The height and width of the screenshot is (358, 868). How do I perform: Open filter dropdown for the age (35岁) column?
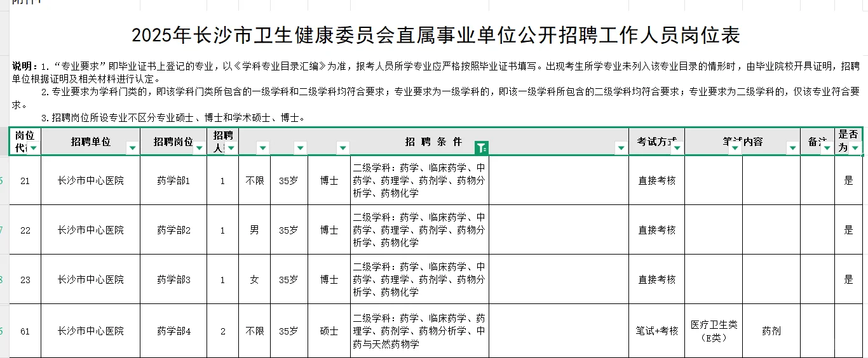point(301,148)
